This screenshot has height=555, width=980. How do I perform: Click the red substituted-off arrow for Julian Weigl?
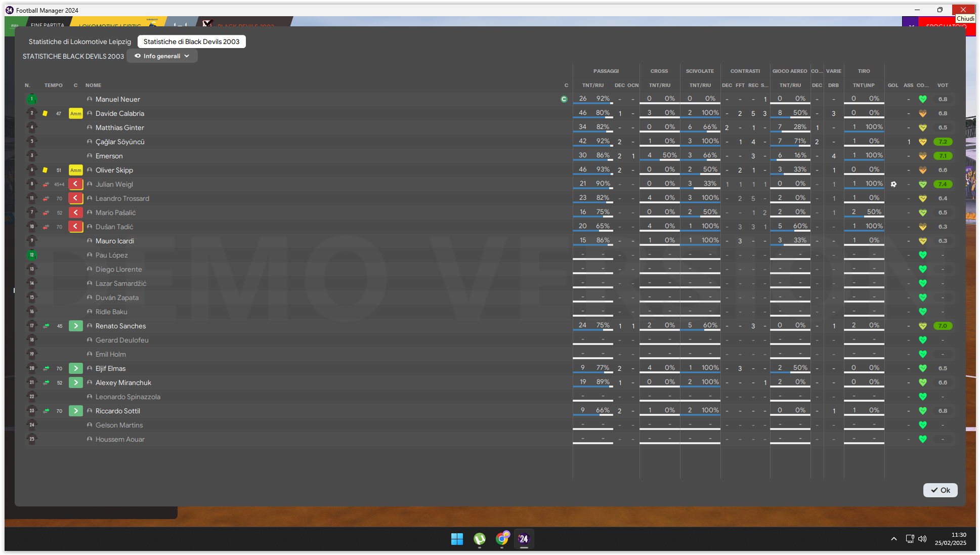pyautogui.click(x=76, y=184)
